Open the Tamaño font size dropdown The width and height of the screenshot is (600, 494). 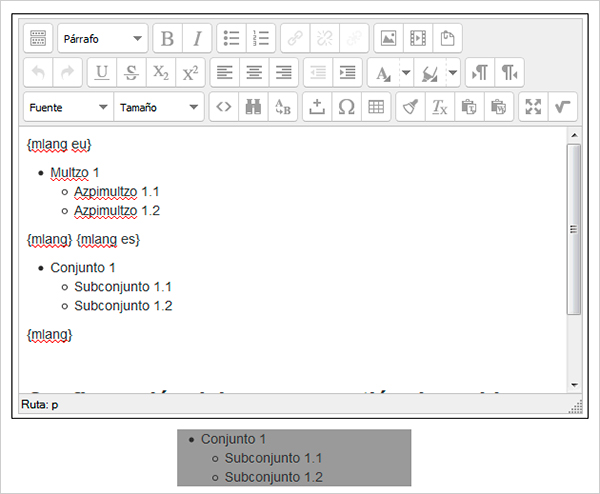(158, 106)
